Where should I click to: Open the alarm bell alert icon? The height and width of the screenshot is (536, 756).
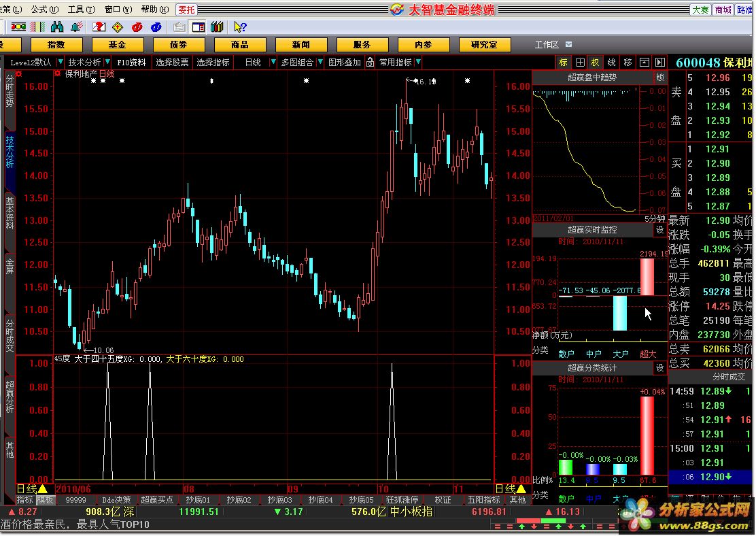tap(76, 27)
